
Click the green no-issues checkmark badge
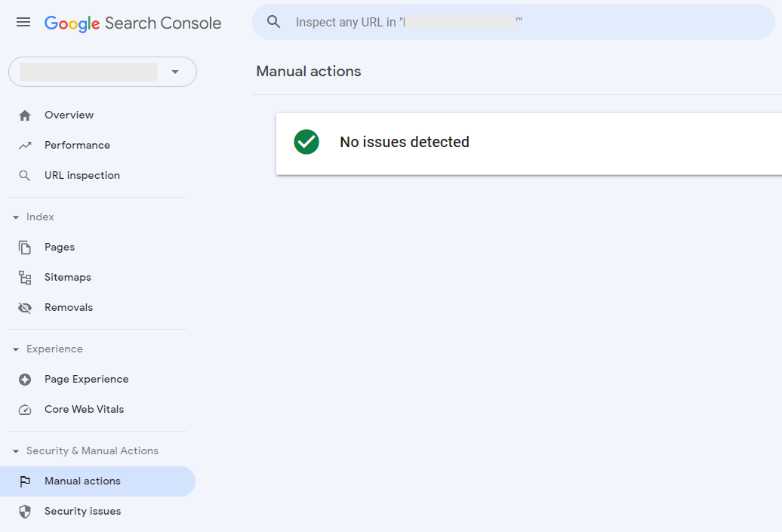pyautogui.click(x=306, y=142)
